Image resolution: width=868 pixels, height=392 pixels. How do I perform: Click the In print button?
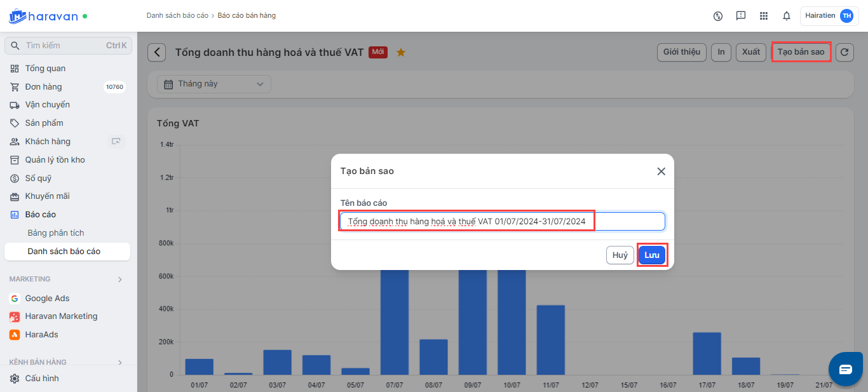pos(721,52)
